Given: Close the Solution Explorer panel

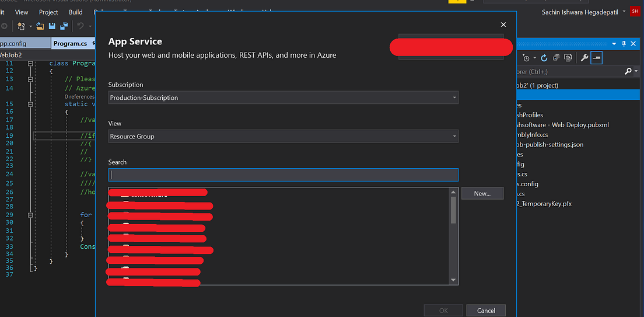Looking at the screenshot, I should pos(633,44).
